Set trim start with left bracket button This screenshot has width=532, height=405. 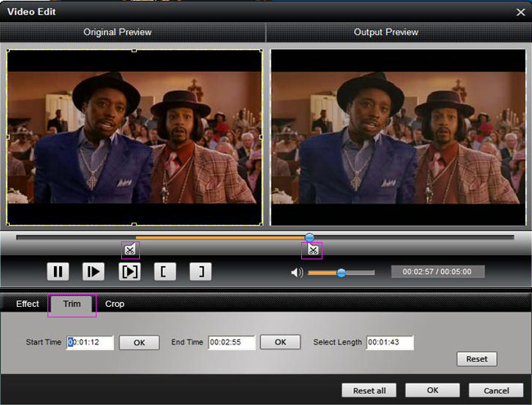[165, 272]
